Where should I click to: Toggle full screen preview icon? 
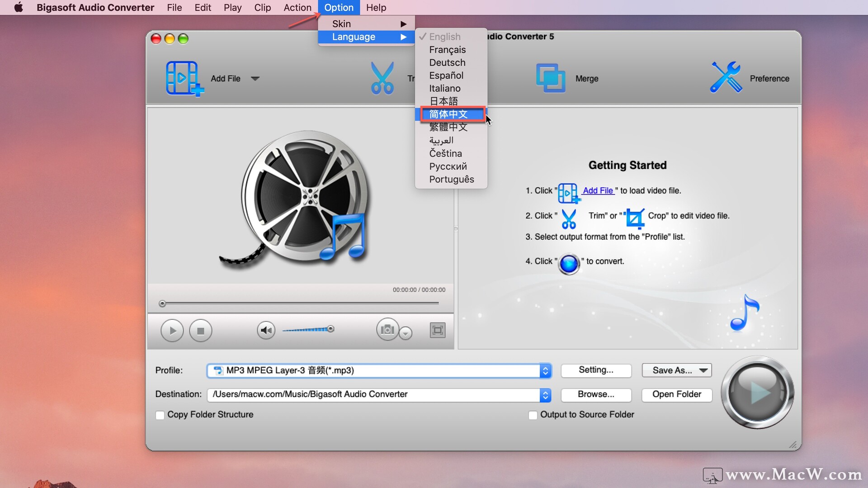tap(437, 330)
